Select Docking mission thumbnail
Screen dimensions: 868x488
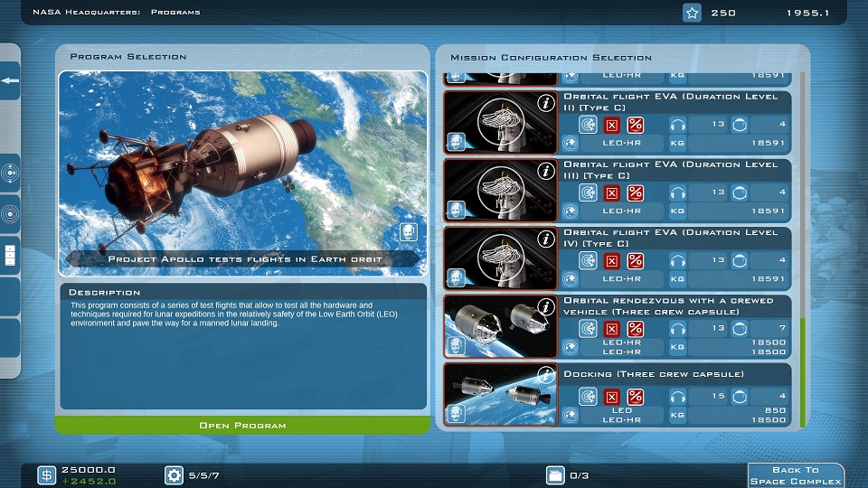click(x=500, y=395)
